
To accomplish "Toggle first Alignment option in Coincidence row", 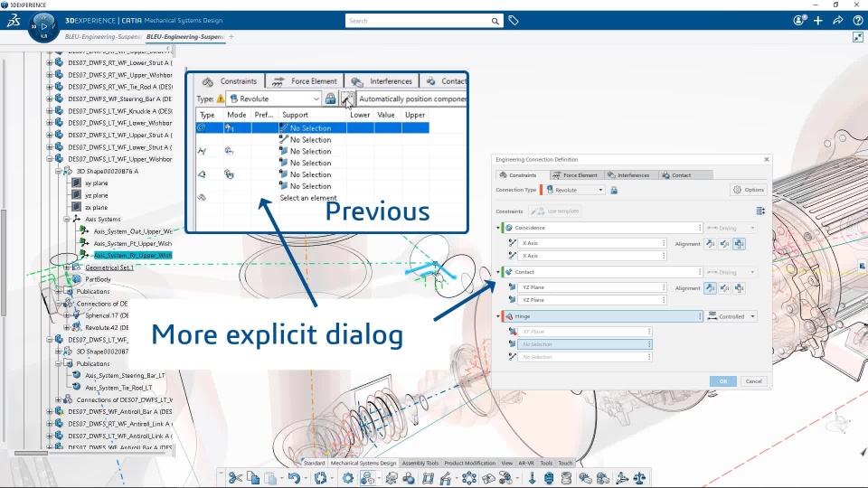I will (711, 243).
